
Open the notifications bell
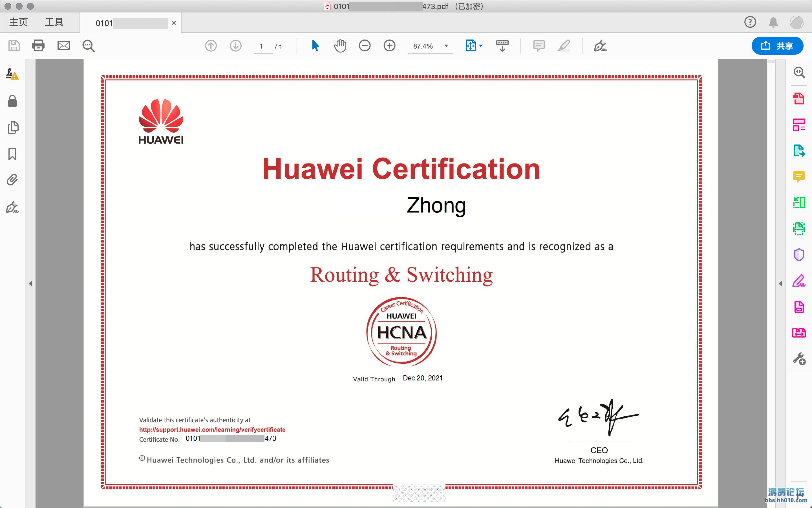(773, 22)
